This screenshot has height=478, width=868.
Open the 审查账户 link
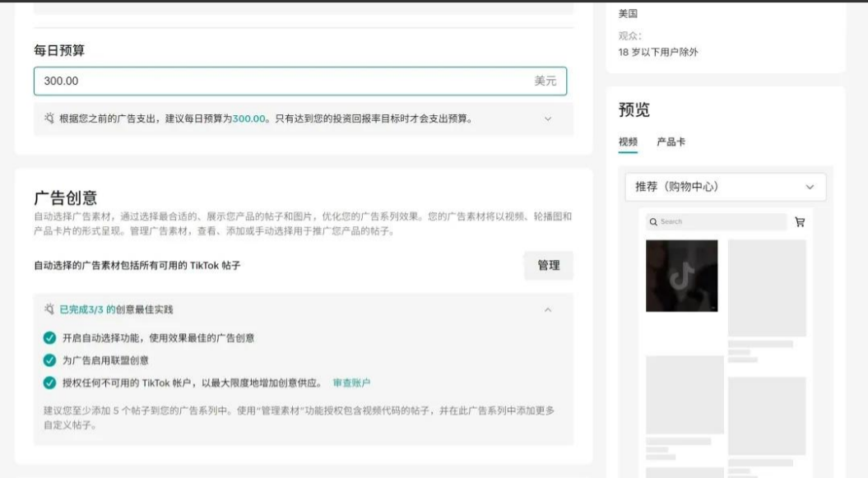[351, 383]
